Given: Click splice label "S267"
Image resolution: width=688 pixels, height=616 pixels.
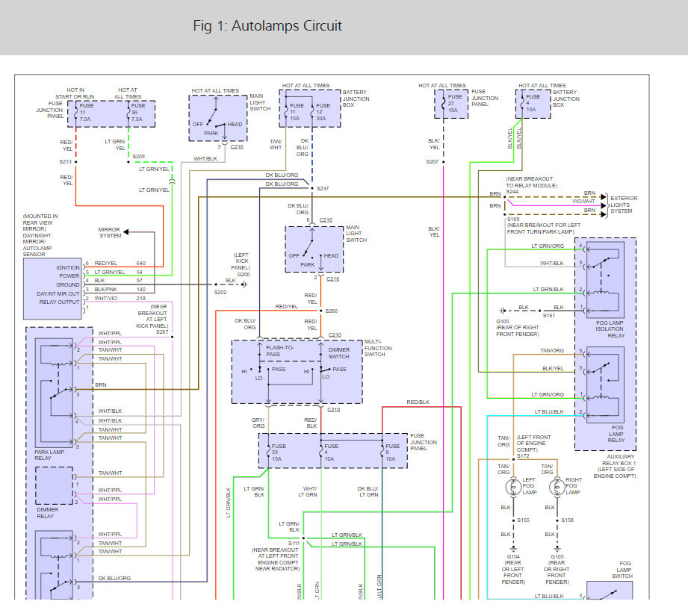Looking at the screenshot, I should click(x=162, y=332).
